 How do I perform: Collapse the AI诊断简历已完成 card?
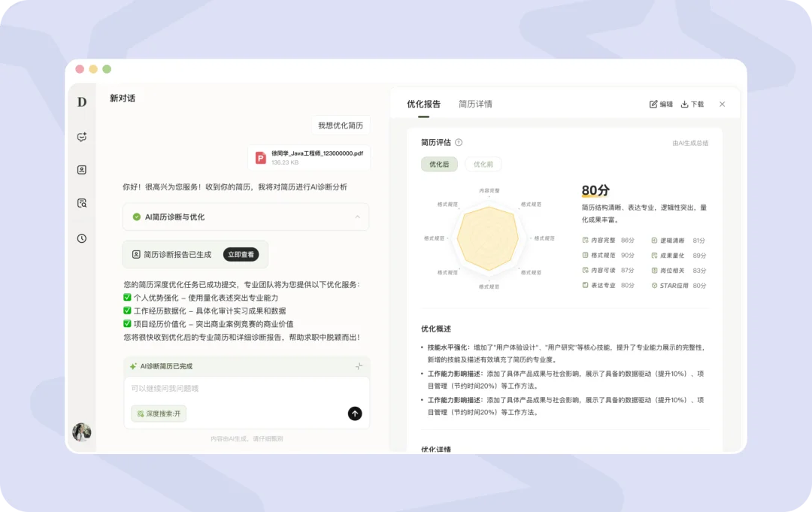pos(359,367)
